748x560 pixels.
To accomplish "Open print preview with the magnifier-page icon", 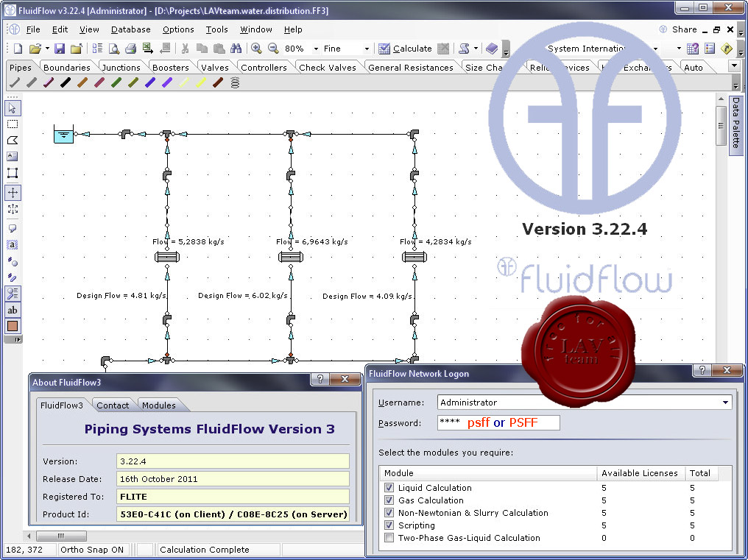I will coord(114,49).
